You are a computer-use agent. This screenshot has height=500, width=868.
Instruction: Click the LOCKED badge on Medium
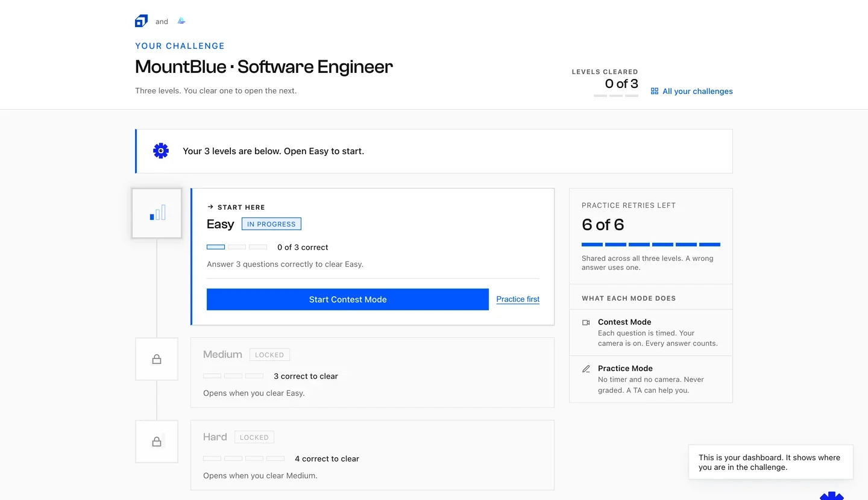269,355
